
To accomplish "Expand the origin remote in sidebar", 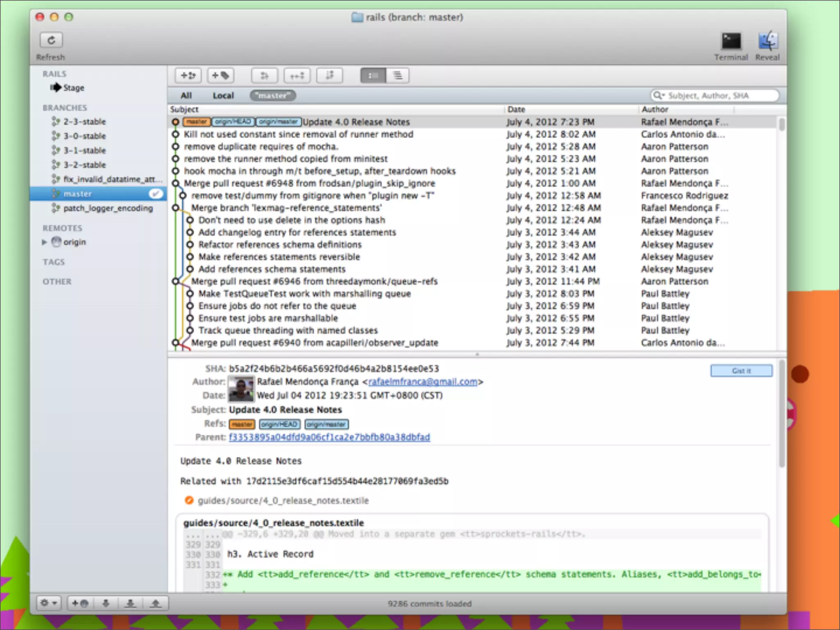I will tap(44, 242).
